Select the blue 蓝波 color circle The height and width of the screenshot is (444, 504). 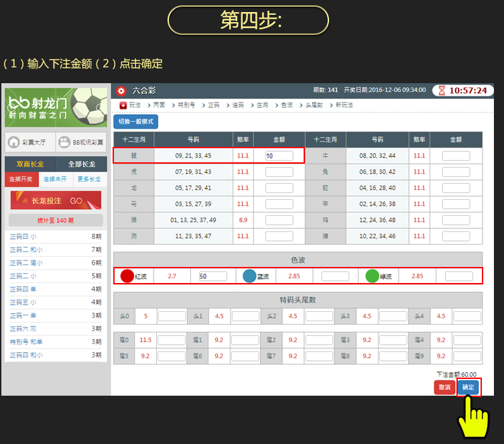click(x=249, y=276)
